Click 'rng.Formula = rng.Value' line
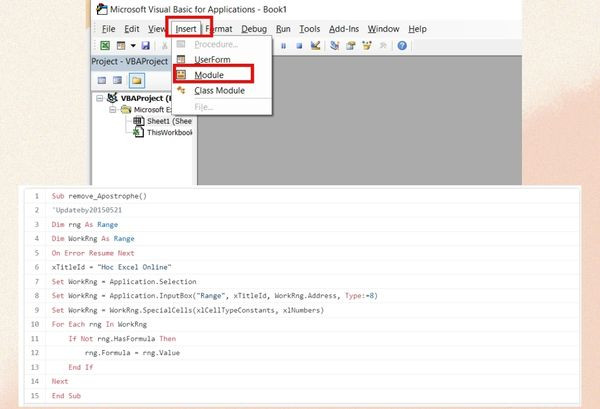The image size is (600, 409). click(132, 353)
